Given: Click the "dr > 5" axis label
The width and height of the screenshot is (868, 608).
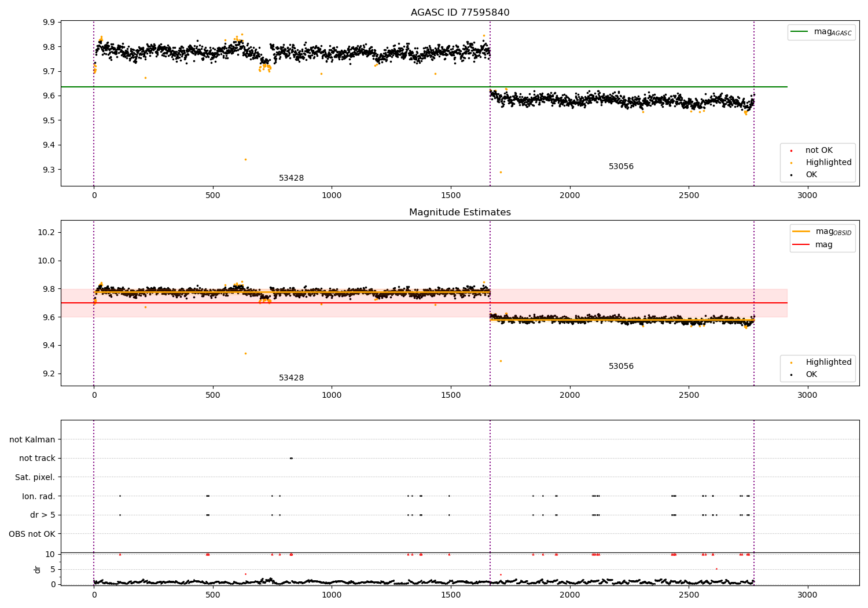Looking at the screenshot, I should (x=43, y=515).
